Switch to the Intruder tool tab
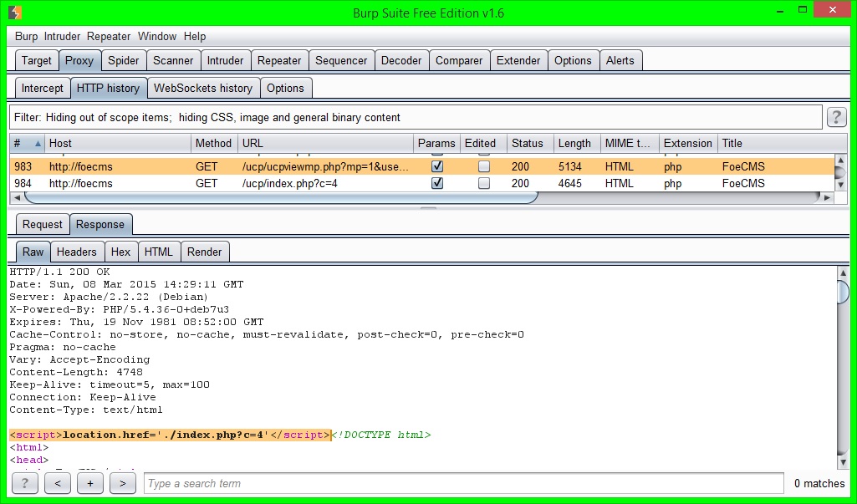This screenshot has width=857, height=504. pyautogui.click(x=225, y=60)
